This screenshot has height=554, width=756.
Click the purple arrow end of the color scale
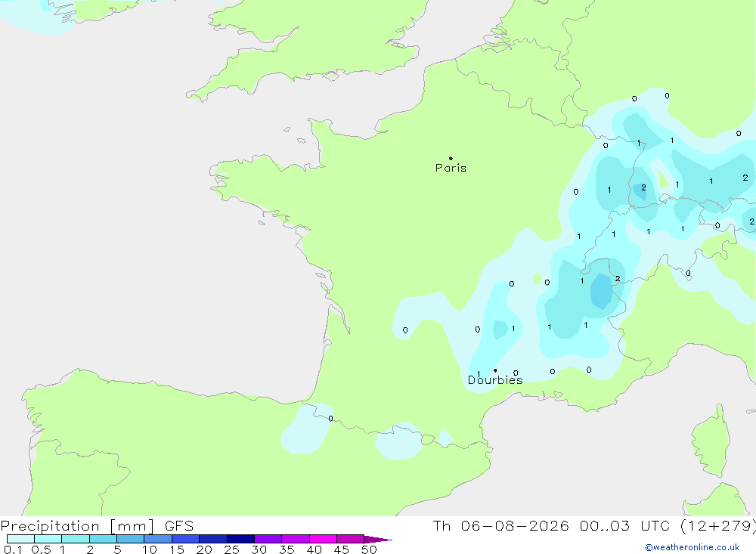(378, 540)
